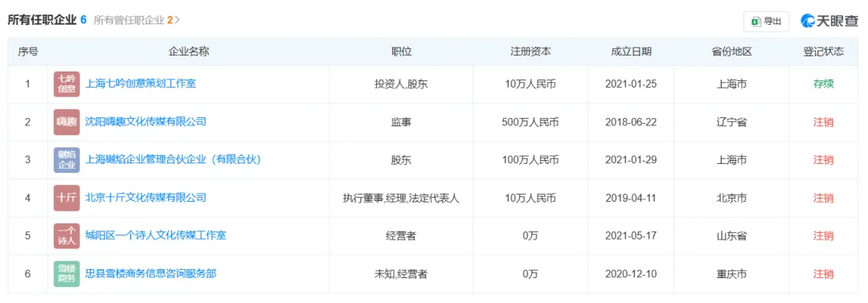Click the 十斤 company logo icon
The height and width of the screenshot is (303, 868).
click(x=67, y=198)
